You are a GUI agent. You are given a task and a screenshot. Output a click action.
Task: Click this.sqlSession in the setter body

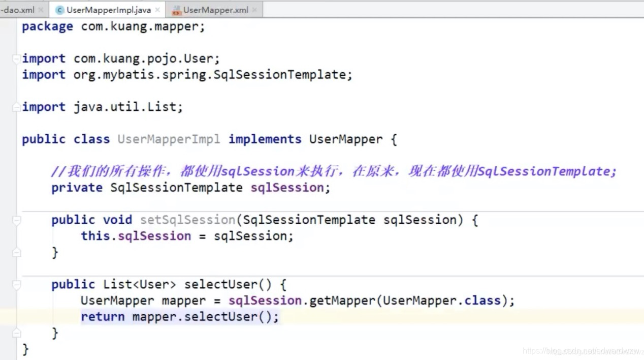(x=136, y=236)
